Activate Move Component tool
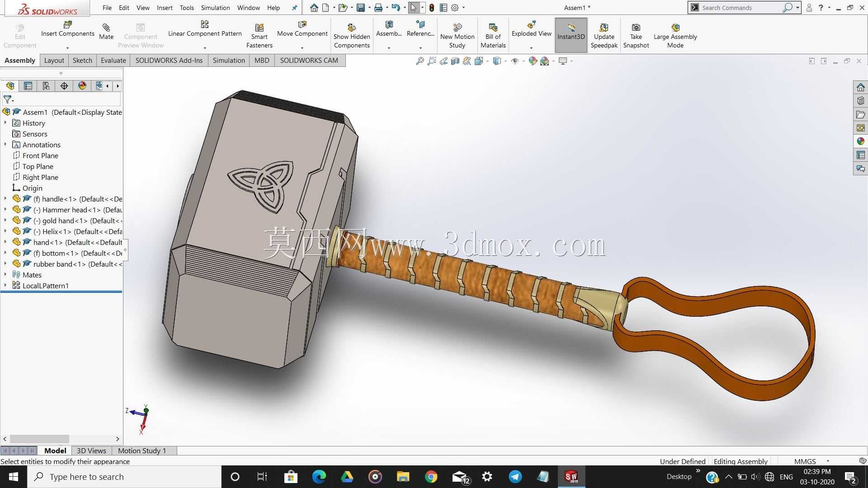 tap(302, 29)
